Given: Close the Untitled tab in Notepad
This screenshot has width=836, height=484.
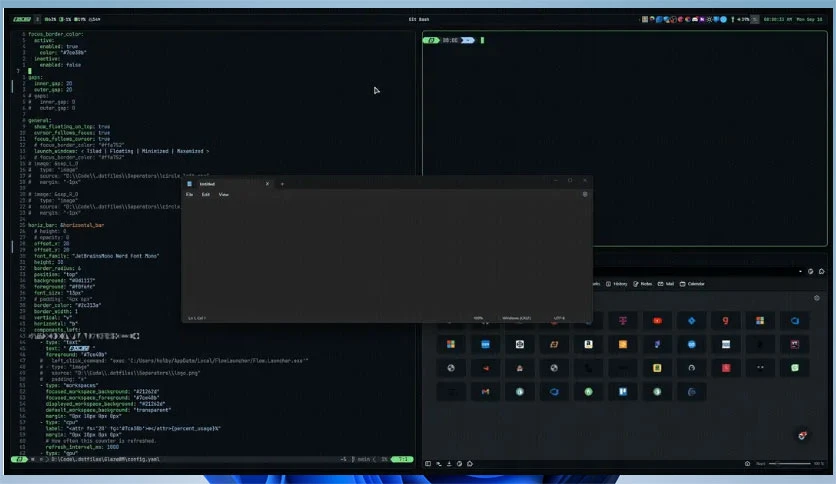Looking at the screenshot, I should pyautogui.click(x=267, y=184).
